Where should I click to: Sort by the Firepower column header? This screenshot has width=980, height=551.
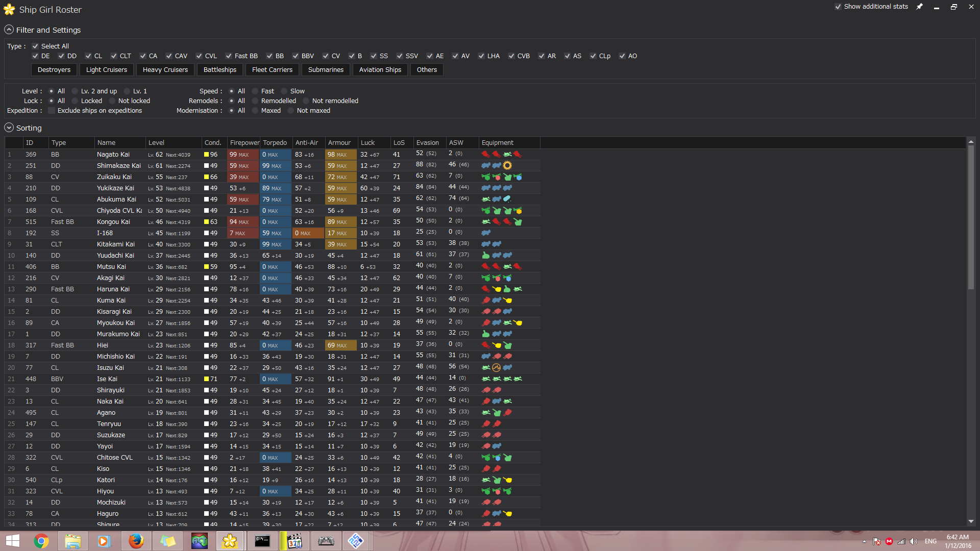pyautogui.click(x=244, y=143)
